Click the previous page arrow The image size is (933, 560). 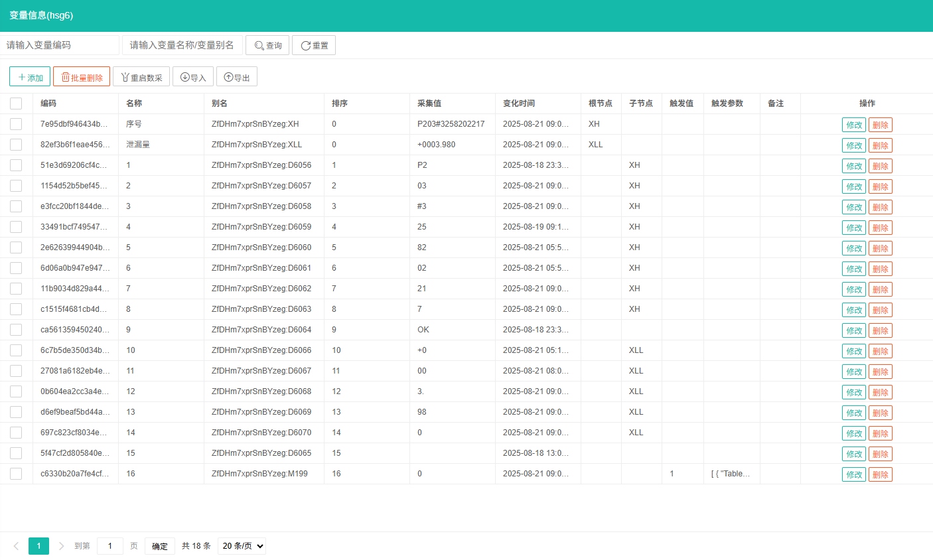(x=16, y=546)
